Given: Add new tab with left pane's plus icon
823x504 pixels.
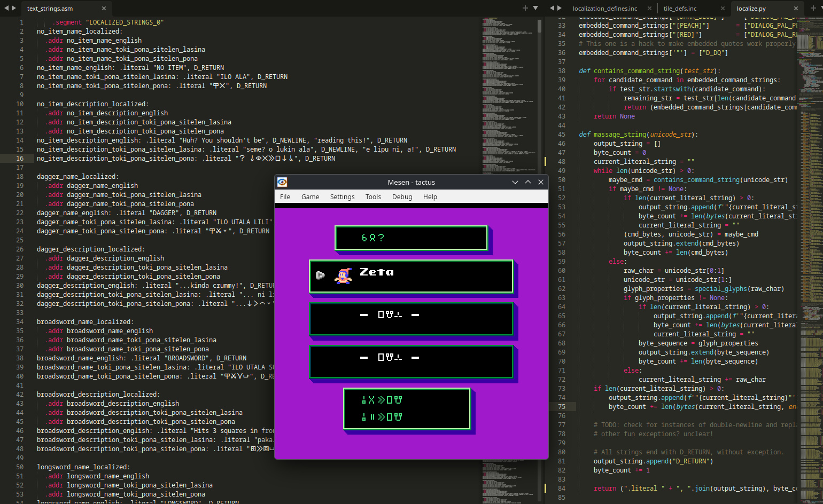Looking at the screenshot, I should pos(525,8).
